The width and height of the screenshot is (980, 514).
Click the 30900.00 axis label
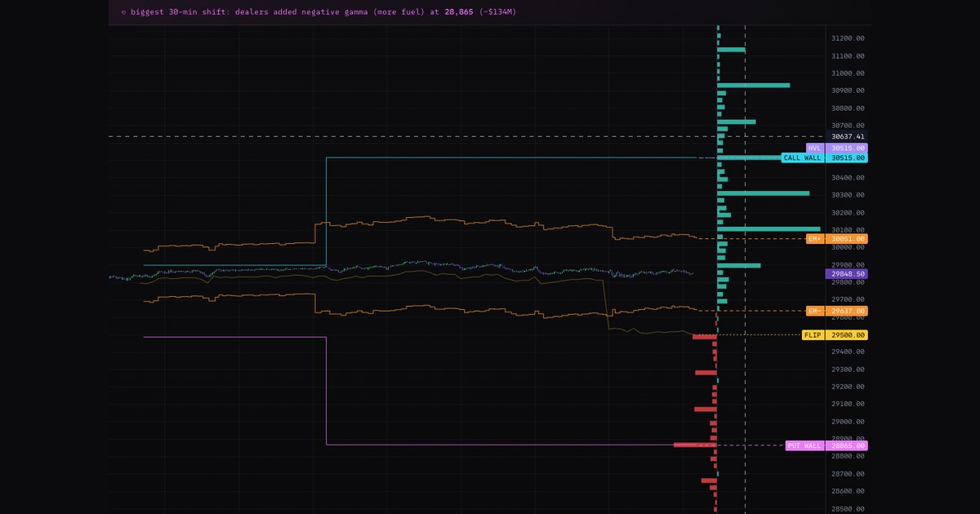[848, 91]
